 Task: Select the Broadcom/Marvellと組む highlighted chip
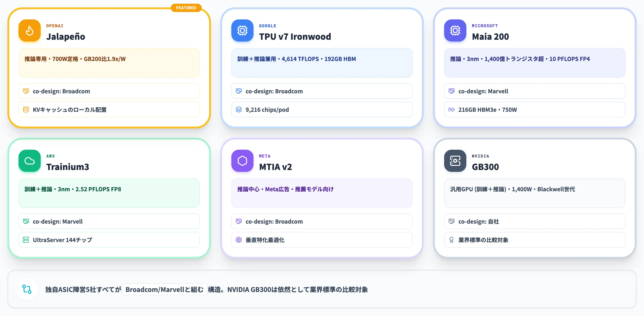[x=164, y=289]
